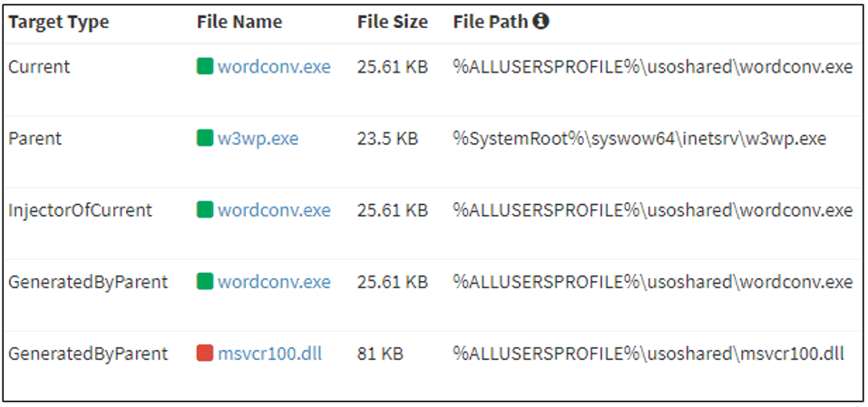The image size is (868, 407).
Task: Click the 81 KB file size cell
Action: click(x=380, y=354)
